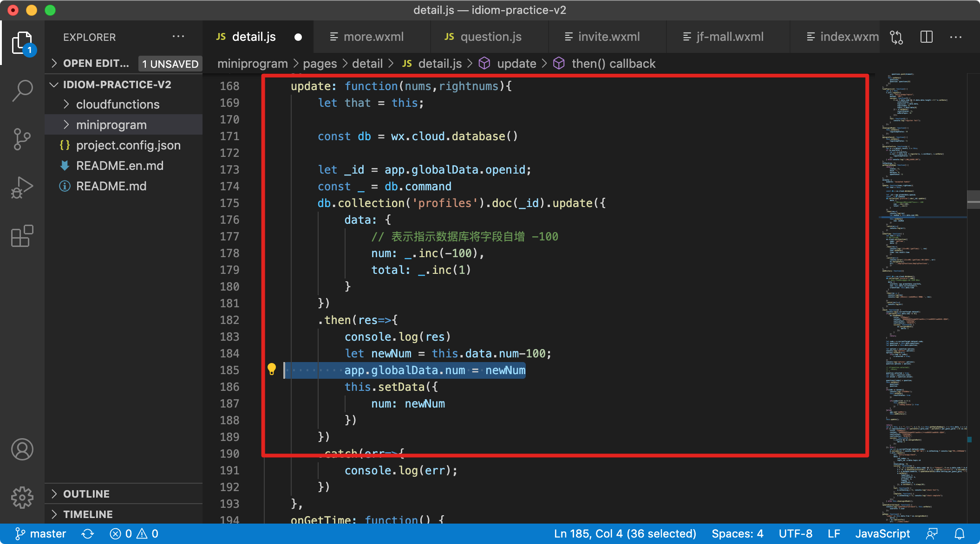Open the Source Control view

tap(22, 139)
